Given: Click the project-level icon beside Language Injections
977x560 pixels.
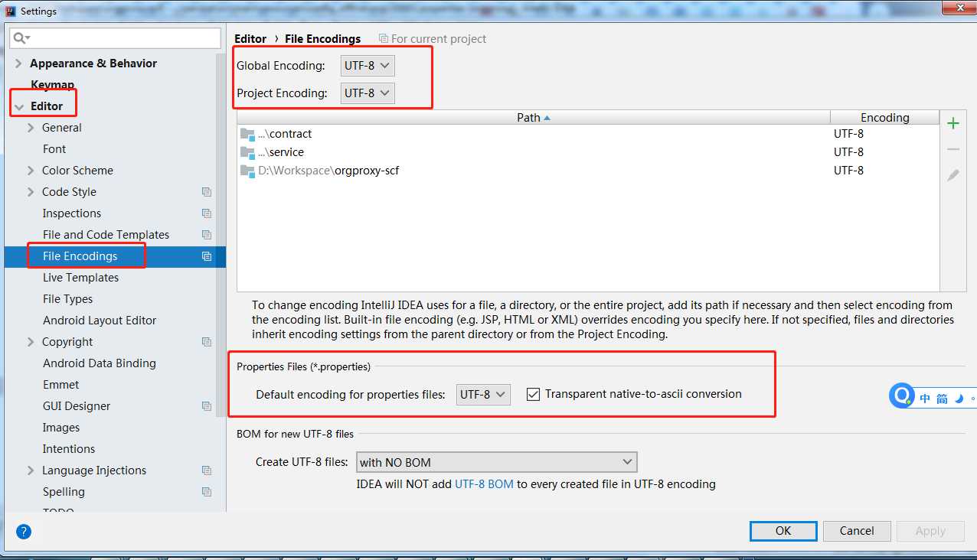Looking at the screenshot, I should tap(207, 470).
